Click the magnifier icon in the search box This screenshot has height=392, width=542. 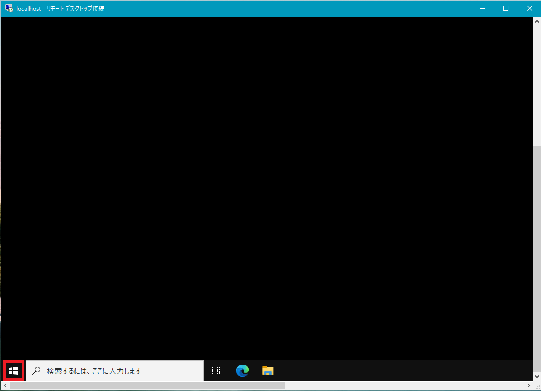coord(36,371)
